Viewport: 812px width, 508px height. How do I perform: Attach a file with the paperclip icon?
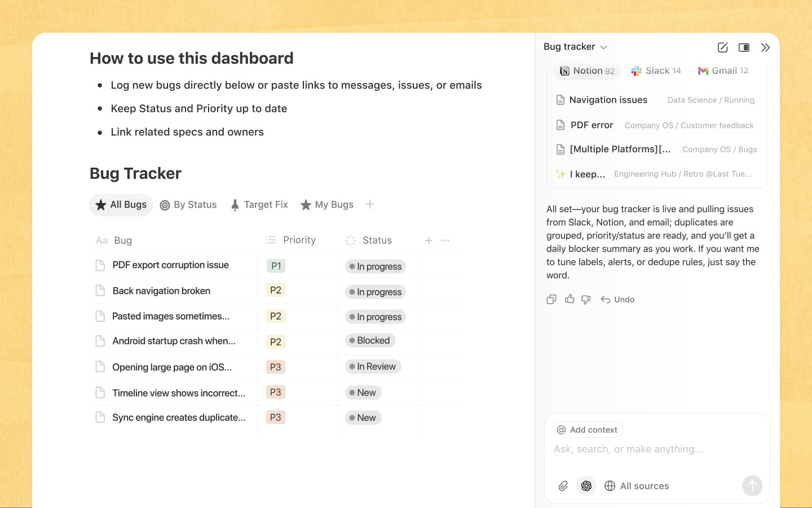tap(563, 486)
